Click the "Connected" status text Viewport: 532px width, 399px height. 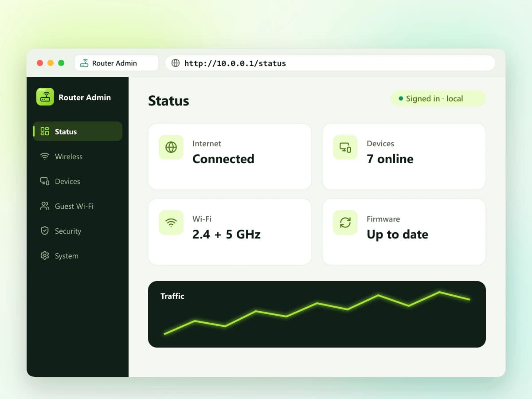pos(223,159)
